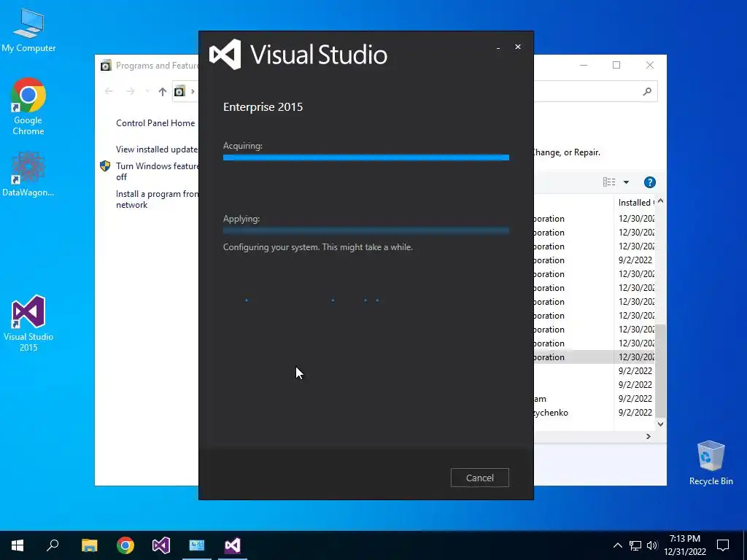Select the highlighted program row dated 12/30
Viewport: 747px width, 560px height.
[595, 357]
